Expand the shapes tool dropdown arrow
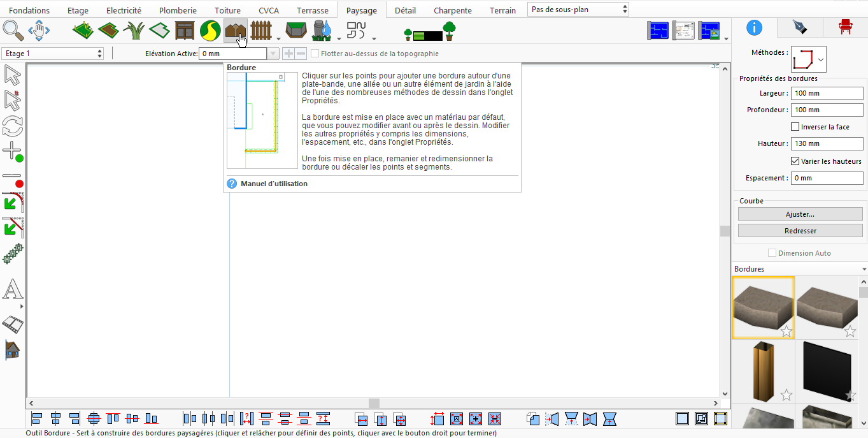This screenshot has width=868, height=438. (x=374, y=38)
